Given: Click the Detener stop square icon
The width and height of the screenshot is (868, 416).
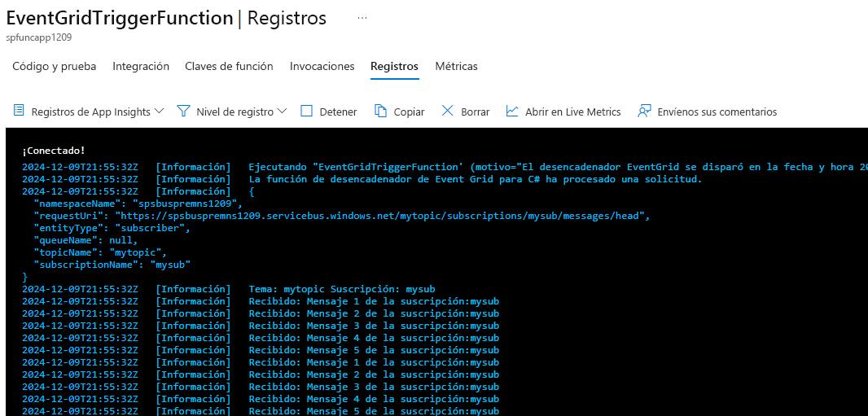Looking at the screenshot, I should click(307, 112).
